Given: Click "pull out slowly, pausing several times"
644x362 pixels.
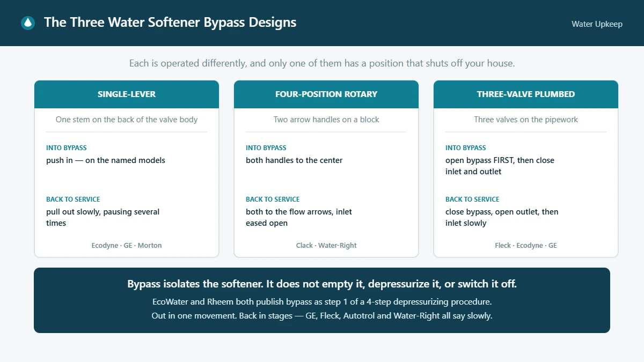Looking at the screenshot, I should tap(103, 217).
